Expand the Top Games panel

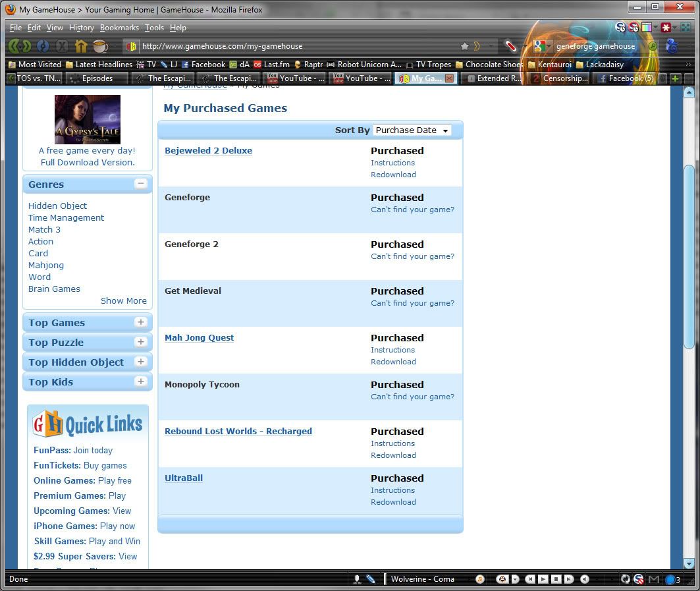(x=141, y=322)
